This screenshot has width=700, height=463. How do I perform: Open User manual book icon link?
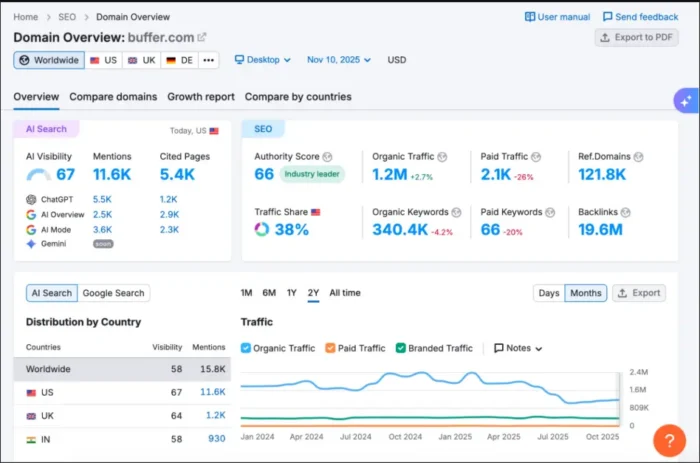[x=557, y=17]
